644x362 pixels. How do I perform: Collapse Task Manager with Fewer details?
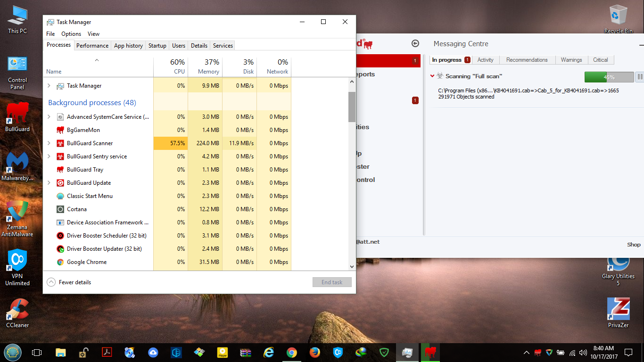coord(69,282)
